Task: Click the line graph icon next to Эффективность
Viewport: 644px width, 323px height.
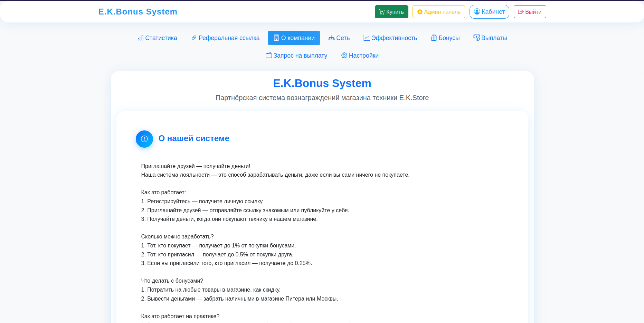Action: [367, 38]
